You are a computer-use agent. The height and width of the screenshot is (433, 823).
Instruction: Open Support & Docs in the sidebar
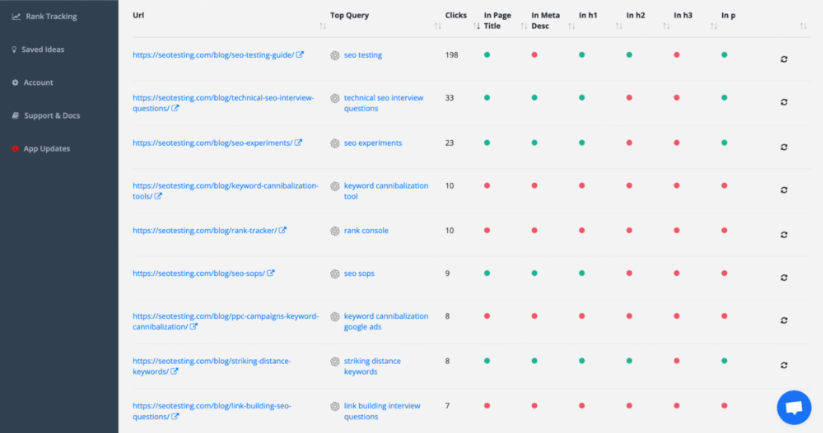click(46, 115)
